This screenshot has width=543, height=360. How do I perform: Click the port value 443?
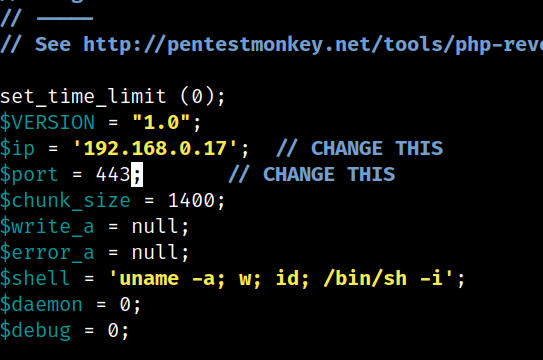point(113,174)
